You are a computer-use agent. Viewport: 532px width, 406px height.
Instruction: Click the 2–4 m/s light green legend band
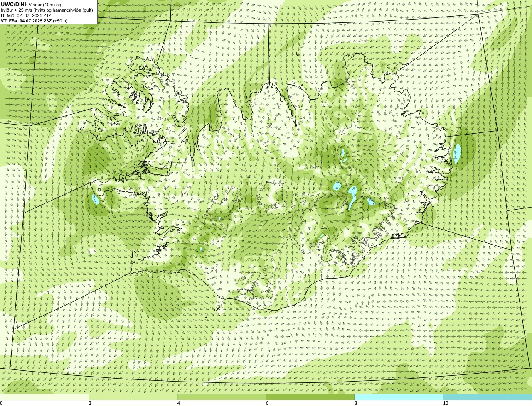(x=133, y=397)
